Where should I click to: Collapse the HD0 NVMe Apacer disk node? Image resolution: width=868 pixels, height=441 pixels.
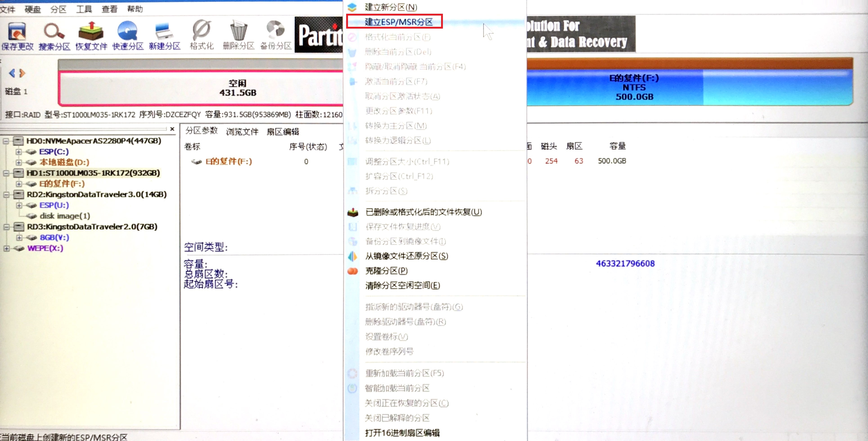click(x=6, y=141)
